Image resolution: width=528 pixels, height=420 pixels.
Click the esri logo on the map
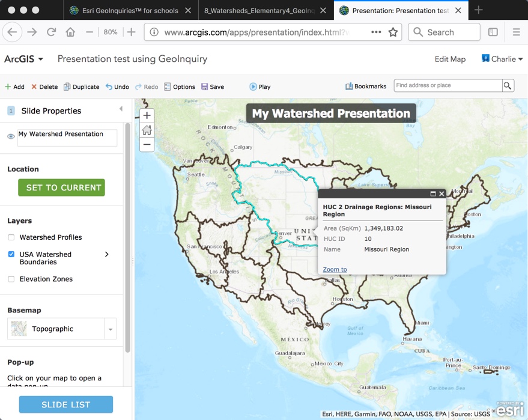point(511,409)
